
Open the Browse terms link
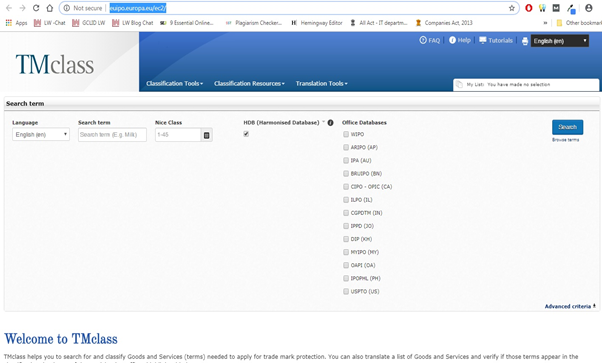pos(566,140)
